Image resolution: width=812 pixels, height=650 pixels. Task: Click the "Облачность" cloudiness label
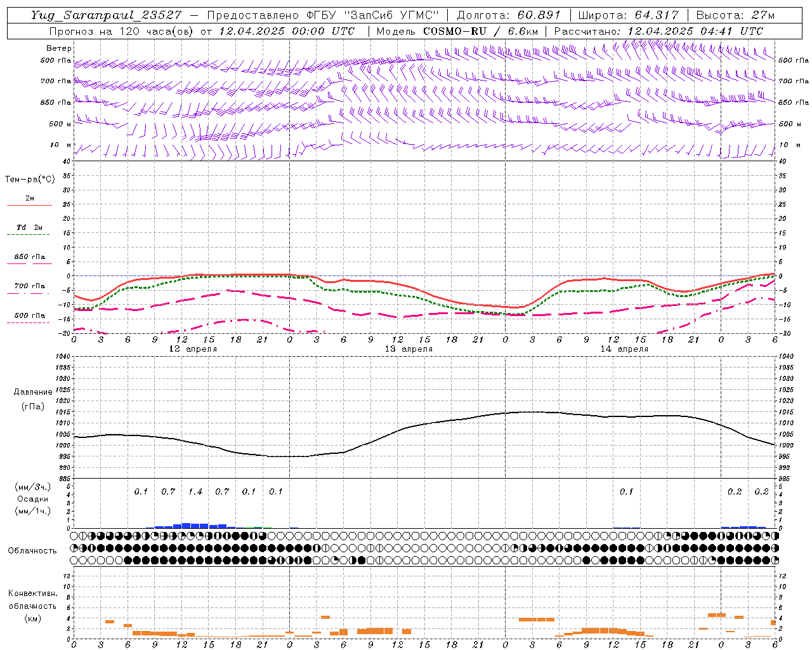click(x=32, y=551)
